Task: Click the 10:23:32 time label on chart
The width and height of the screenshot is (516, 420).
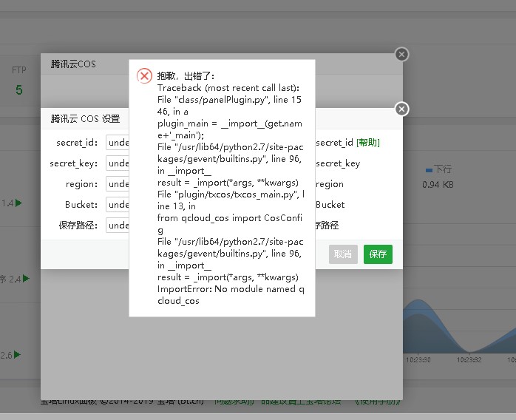Action: 469,360
